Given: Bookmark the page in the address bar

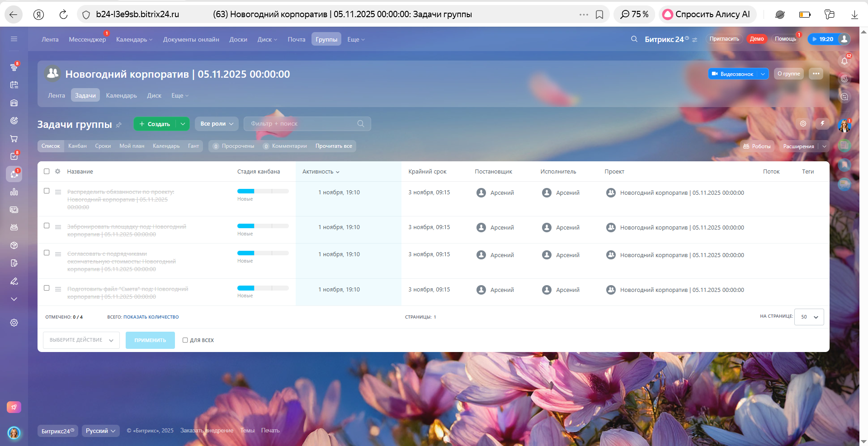Looking at the screenshot, I should (x=599, y=14).
